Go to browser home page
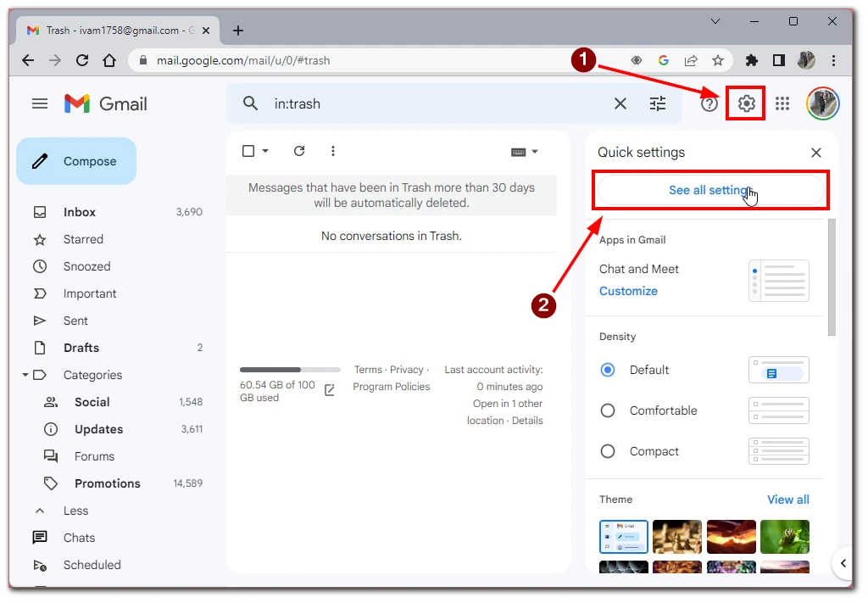This screenshot has height=603, width=868. (x=109, y=60)
